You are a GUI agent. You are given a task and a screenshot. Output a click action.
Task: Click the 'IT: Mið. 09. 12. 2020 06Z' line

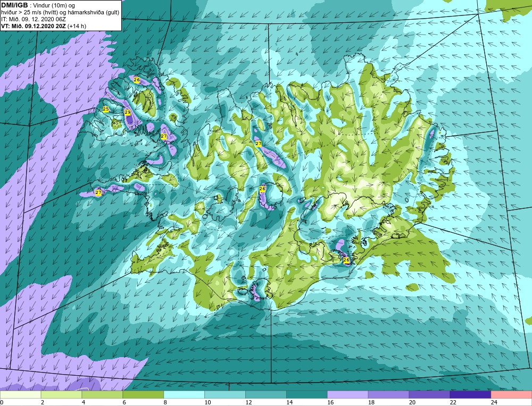[x=34, y=19]
